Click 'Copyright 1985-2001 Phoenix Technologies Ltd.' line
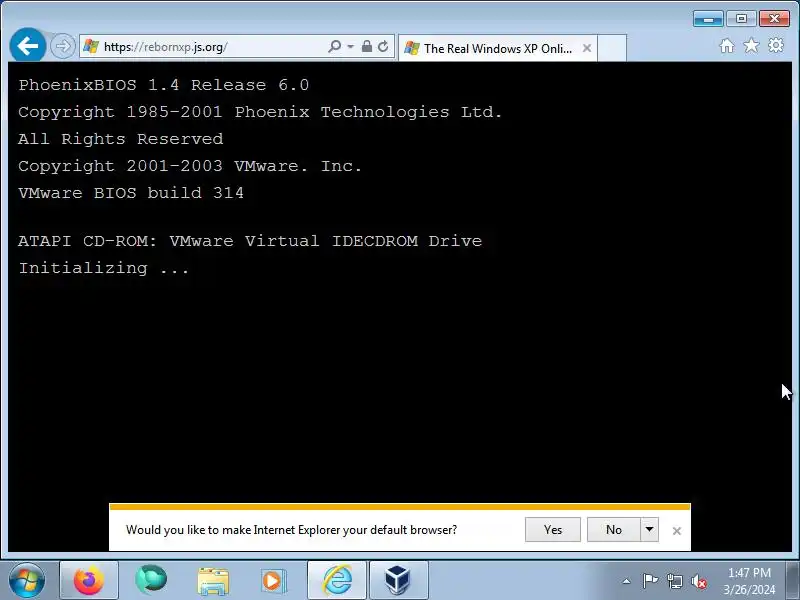This screenshot has height=600, width=800. [x=260, y=112]
